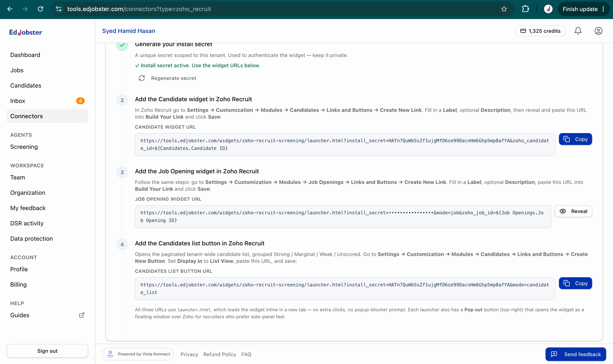Viewport: 613px width, 364px height.
Task: Copy the Candidates list button URL
Action: (x=575, y=283)
